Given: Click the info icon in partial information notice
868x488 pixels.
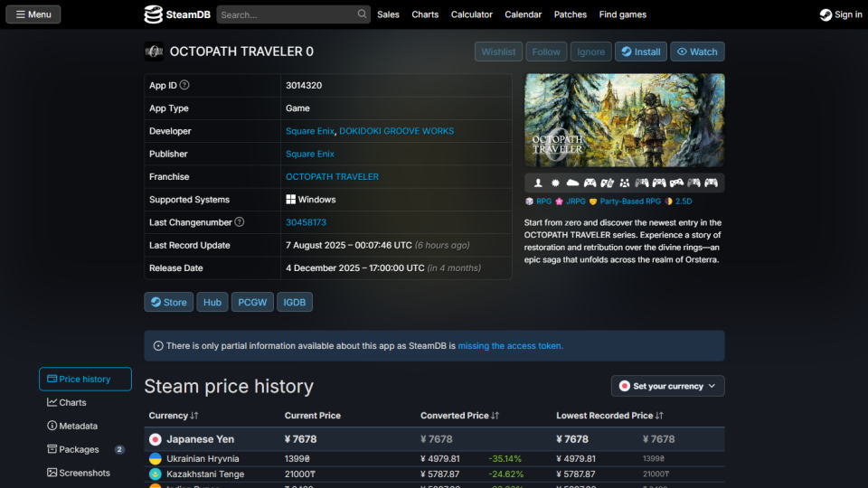Looking at the screenshot, I should pos(157,346).
